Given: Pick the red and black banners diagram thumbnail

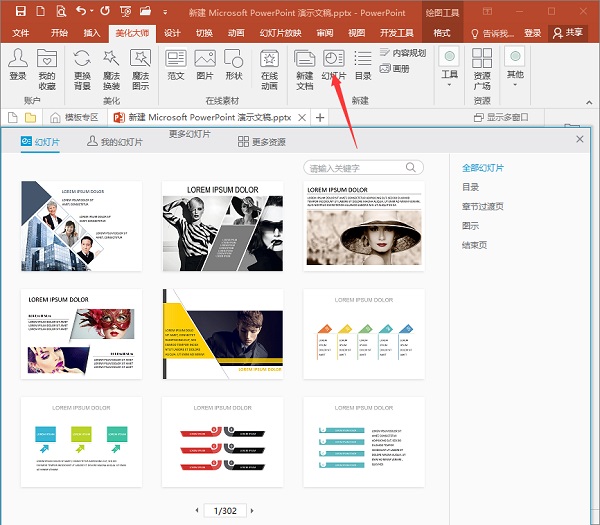Looking at the screenshot, I should pos(223,442).
